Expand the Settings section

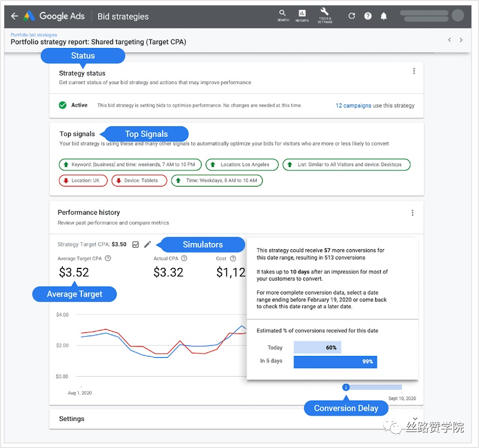(x=72, y=419)
